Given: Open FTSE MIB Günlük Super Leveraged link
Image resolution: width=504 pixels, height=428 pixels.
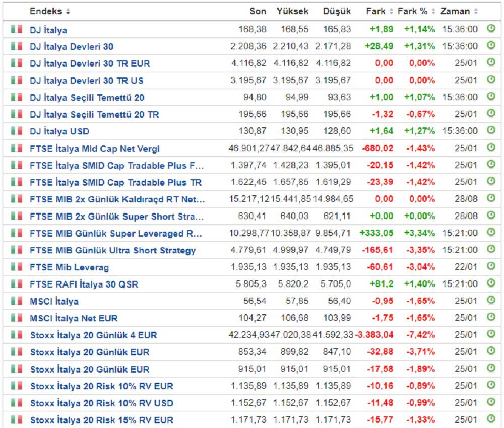Looking at the screenshot, I should pos(116,234).
